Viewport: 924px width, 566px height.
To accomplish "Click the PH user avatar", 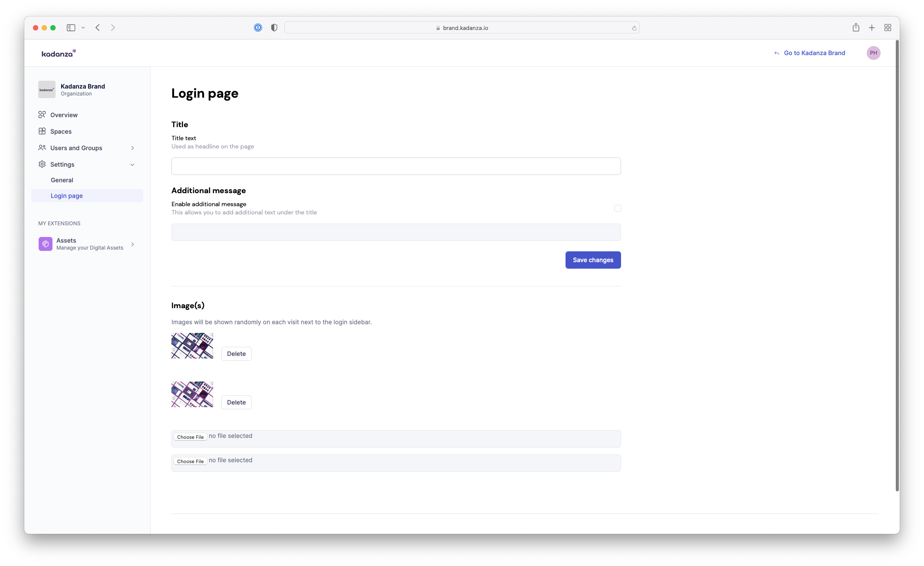I will point(873,53).
